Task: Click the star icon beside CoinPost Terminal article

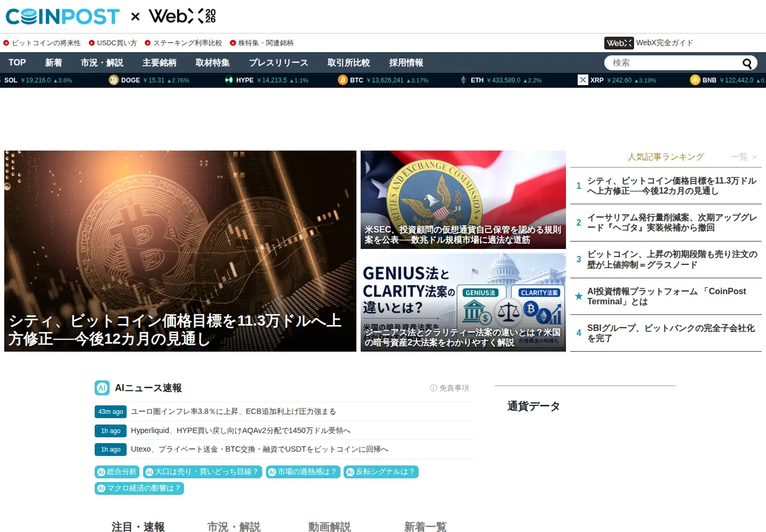Action: 579,296
